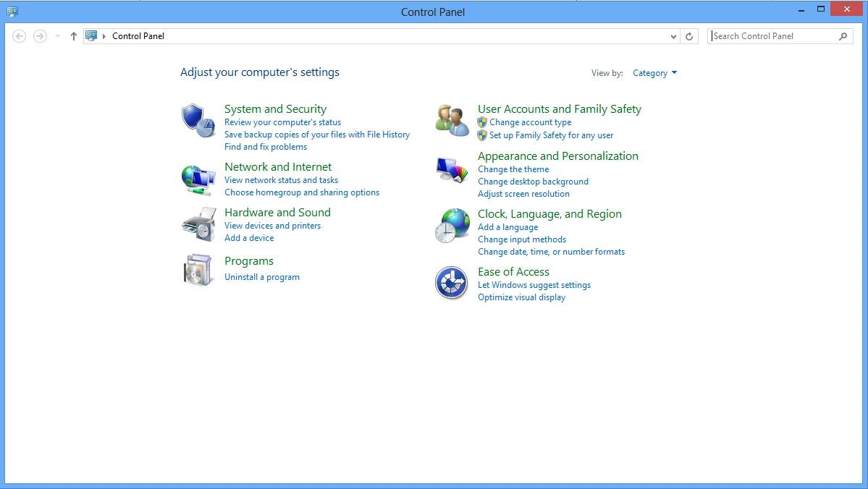The width and height of the screenshot is (868, 489).
Task: Open the Hardware and Sound category
Action: click(277, 213)
